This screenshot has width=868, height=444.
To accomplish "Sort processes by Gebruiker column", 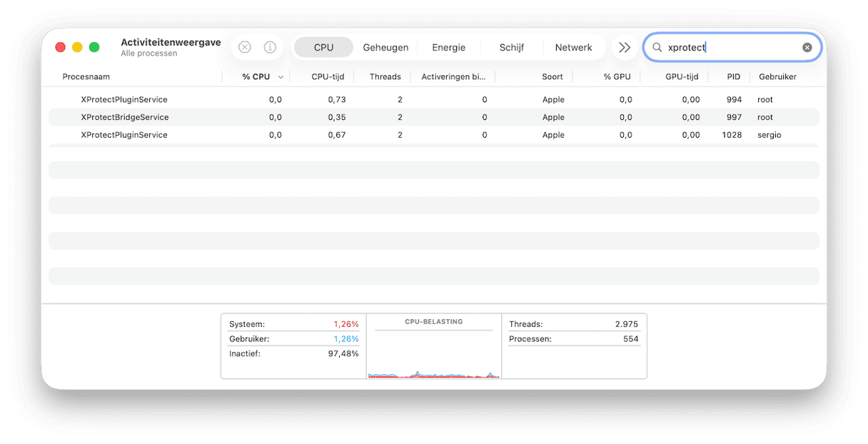I will (777, 76).
